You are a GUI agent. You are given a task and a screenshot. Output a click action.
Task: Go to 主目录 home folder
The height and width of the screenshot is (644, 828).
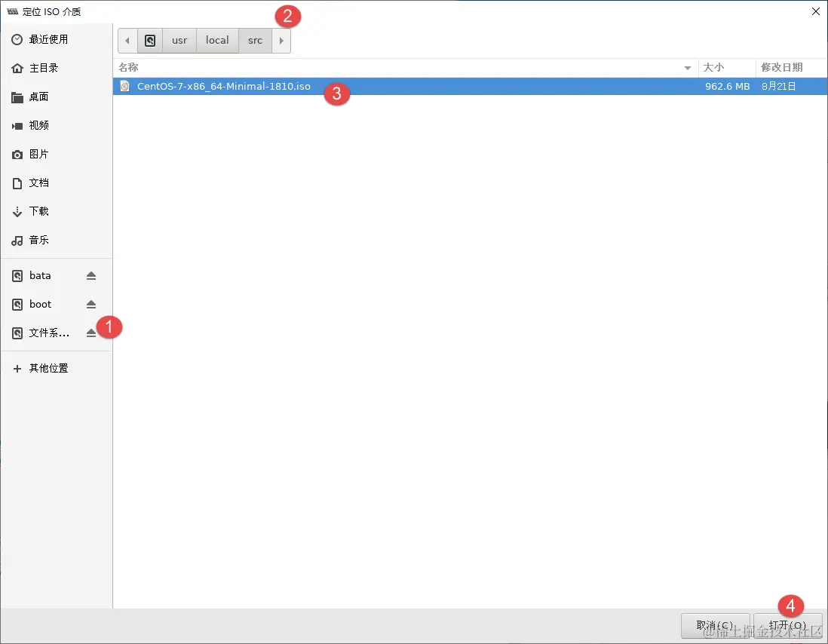click(x=57, y=68)
